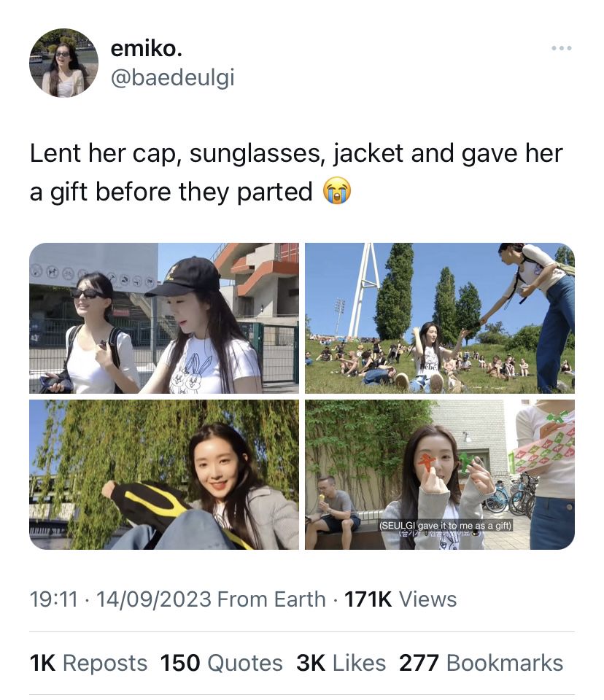
Task: Click the 277 Bookmarks count
Action: [x=481, y=663]
